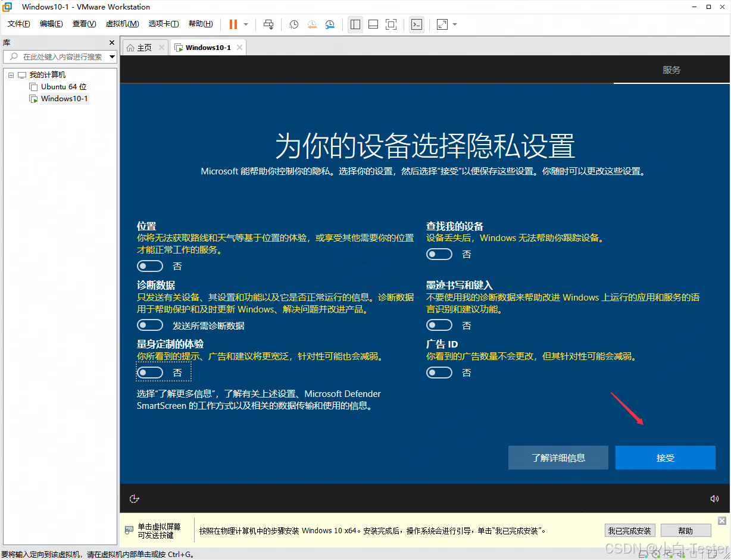Screen dimensions: 731x560
Task: Toggle the console view toolbar icon
Action: [417, 24]
